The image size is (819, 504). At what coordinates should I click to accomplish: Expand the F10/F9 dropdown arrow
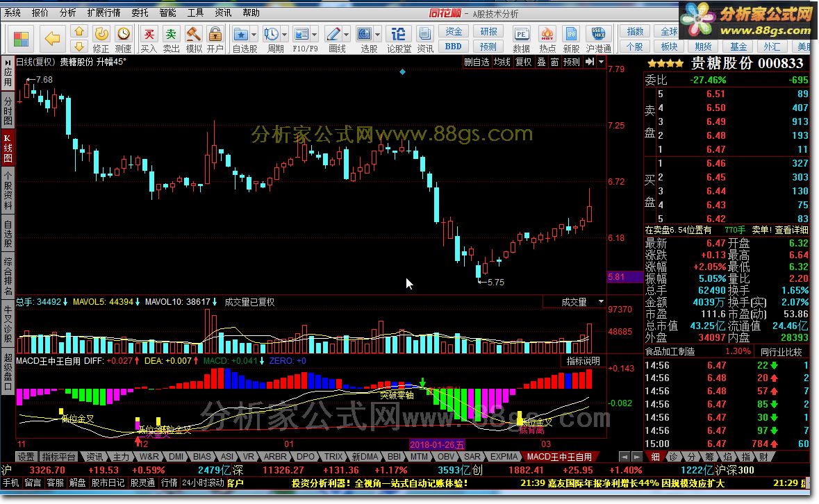315,35
